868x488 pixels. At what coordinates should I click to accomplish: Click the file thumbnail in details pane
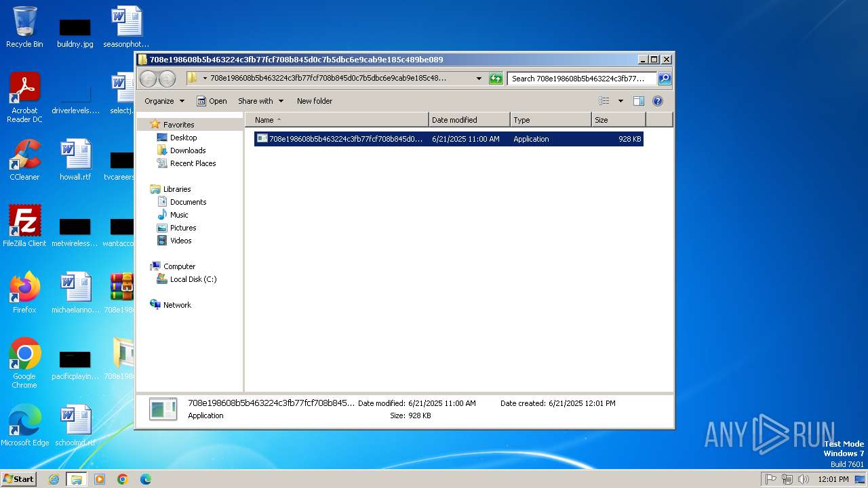click(163, 409)
